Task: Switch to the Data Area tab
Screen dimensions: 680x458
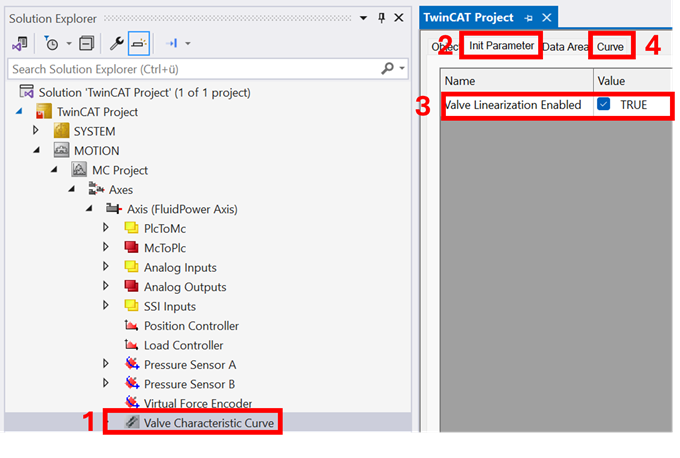Action: pos(565,47)
